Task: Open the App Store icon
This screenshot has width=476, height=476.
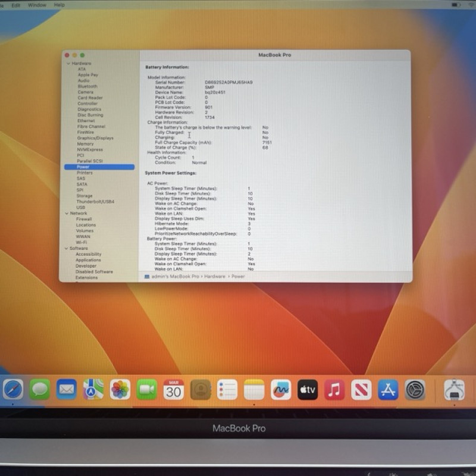Action: pyautogui.click(x=388, y=389)
